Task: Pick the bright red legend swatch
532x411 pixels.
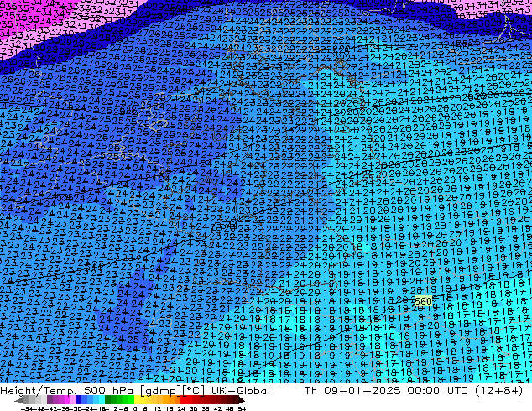Action: (x=183, y=400)
